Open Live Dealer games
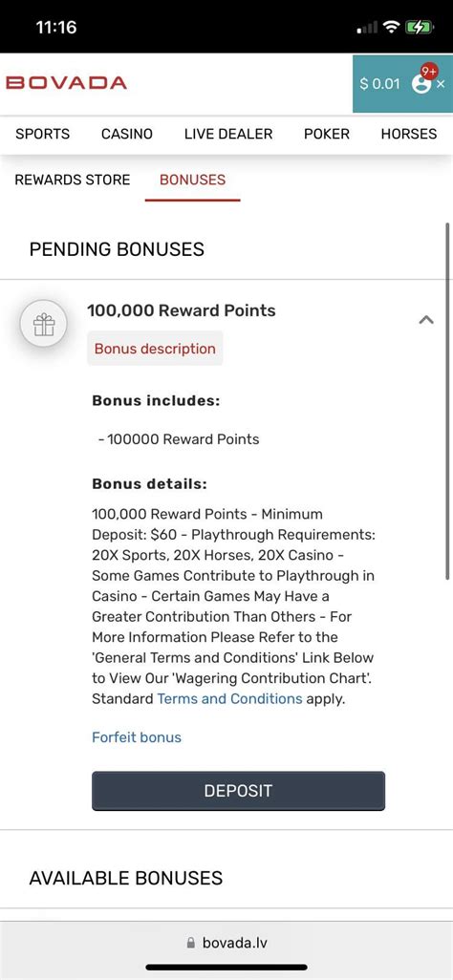This screenshot has height=980, width=453. [x=228, y=134]
